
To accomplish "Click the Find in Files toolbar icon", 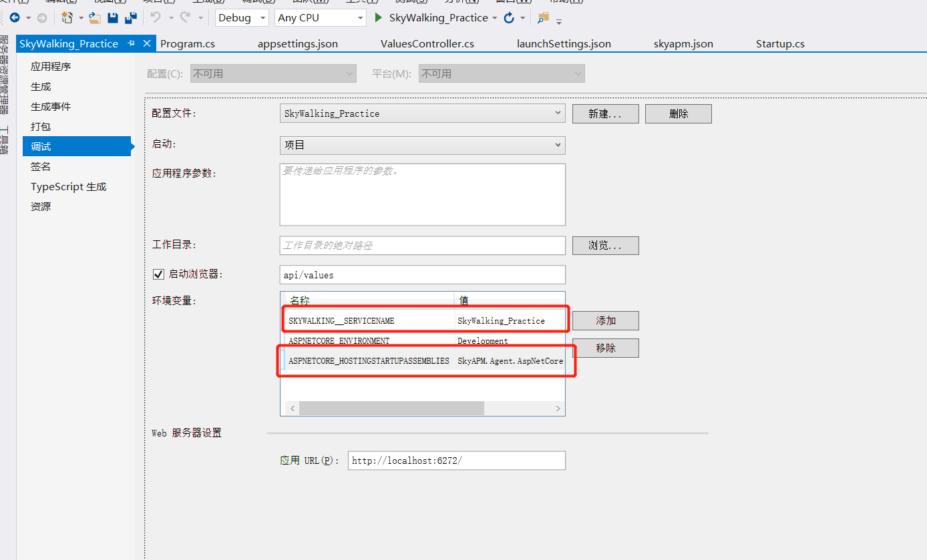I will point(543,18).
